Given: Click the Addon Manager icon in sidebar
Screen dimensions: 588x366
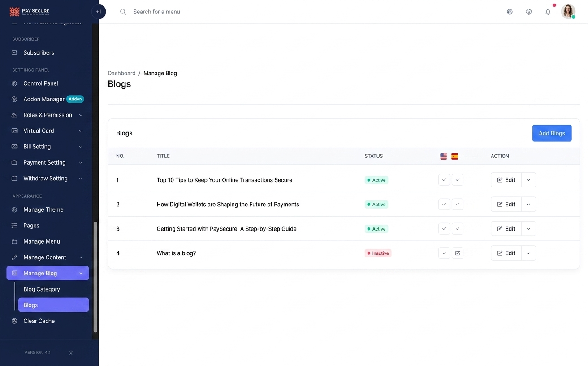Looking at the screenshot, I should [x=14, y=99].
